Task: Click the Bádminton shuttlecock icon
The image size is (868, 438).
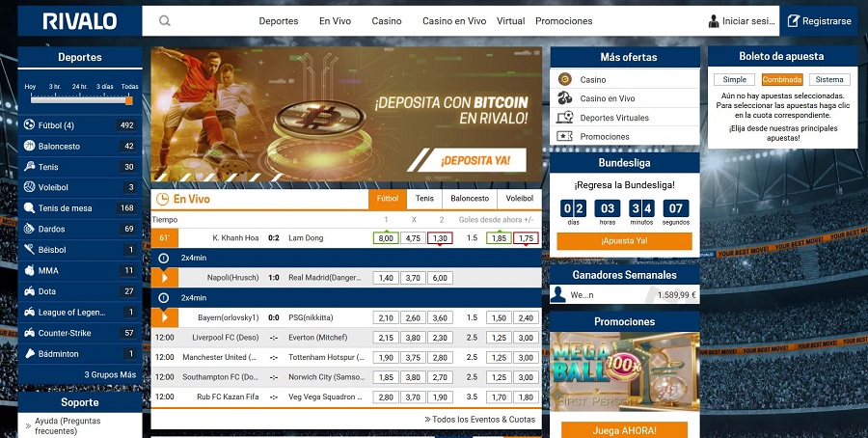Action: coord(29,353)
